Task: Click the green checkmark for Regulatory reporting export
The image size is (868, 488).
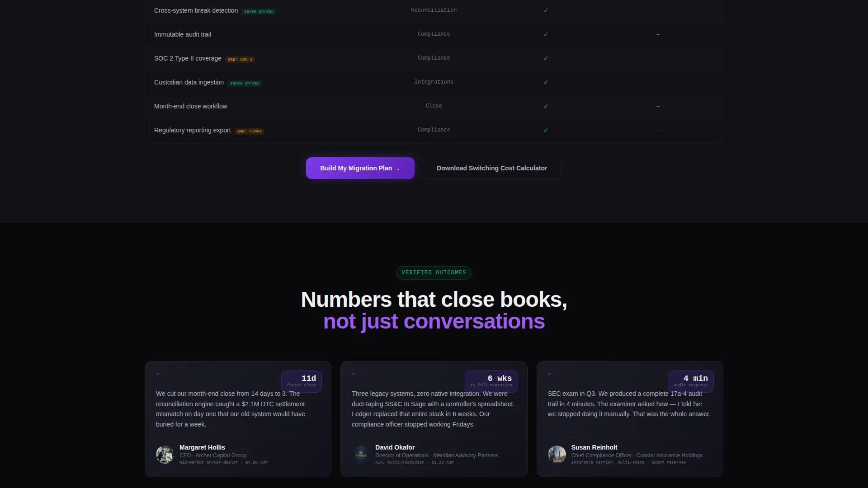Action: click(546, 130)
